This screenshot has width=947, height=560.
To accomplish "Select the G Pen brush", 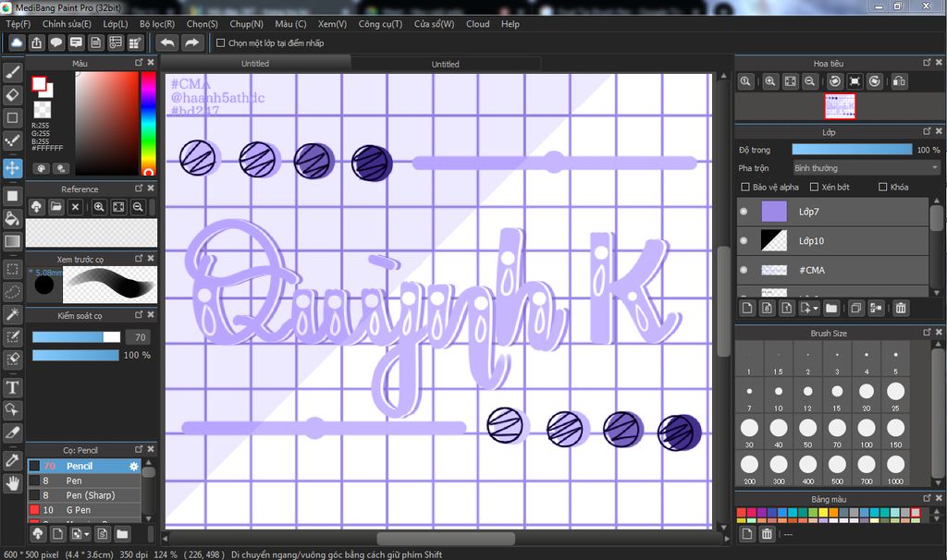I will [x=83, y=510].
